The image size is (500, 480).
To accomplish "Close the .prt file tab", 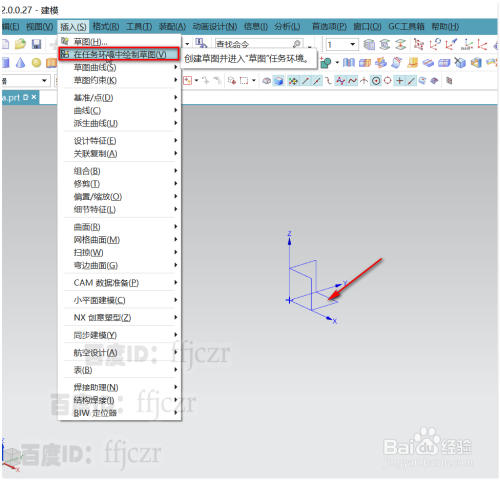I will [34, 97].
